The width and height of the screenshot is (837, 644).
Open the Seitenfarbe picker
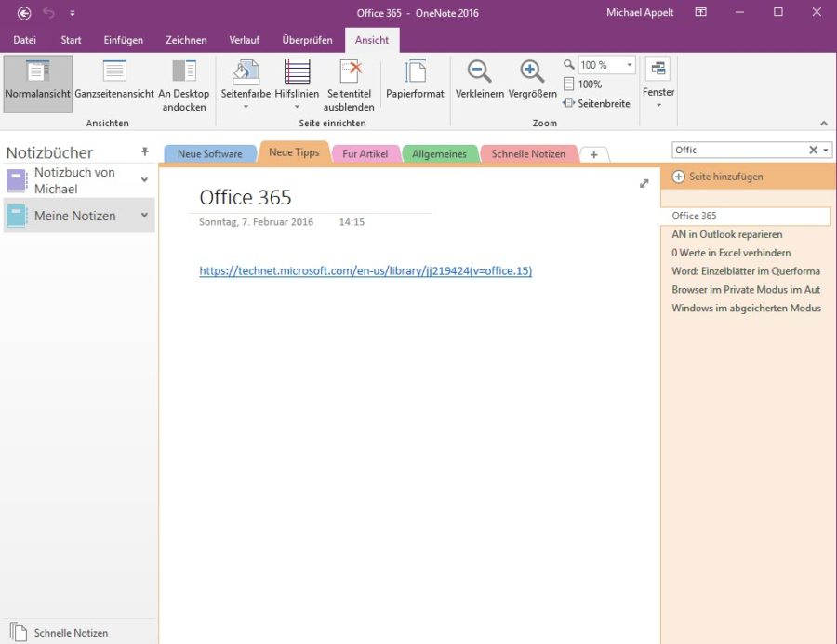click(x=246, y=79)
